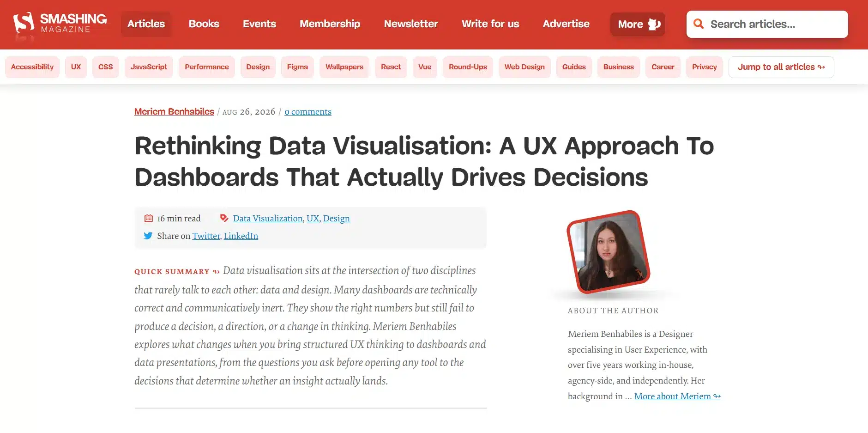
Task: Read More about Meriem
Action: coord(677,396)
